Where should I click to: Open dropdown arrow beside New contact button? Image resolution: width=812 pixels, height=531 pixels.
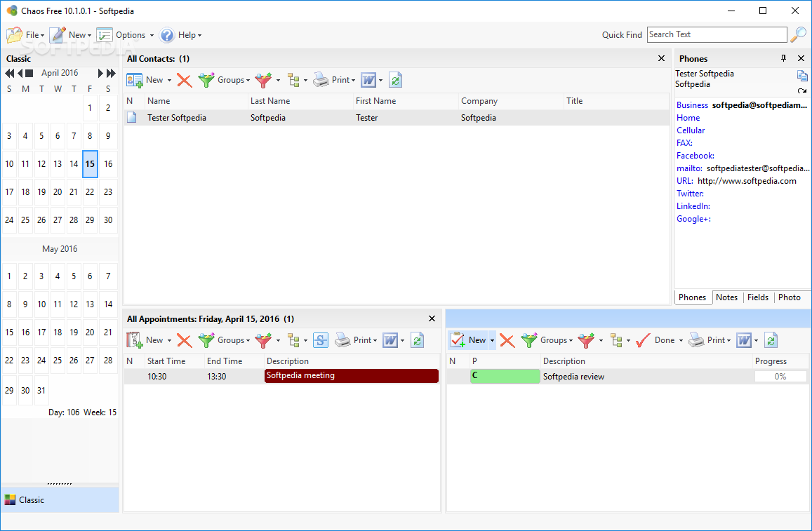coord(169,80)
